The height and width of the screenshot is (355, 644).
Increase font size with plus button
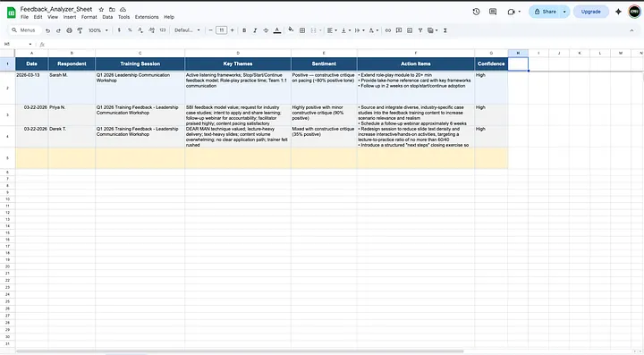232,30
